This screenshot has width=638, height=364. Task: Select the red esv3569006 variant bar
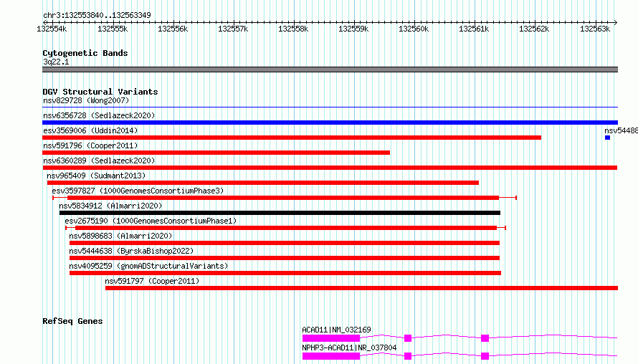292,138
